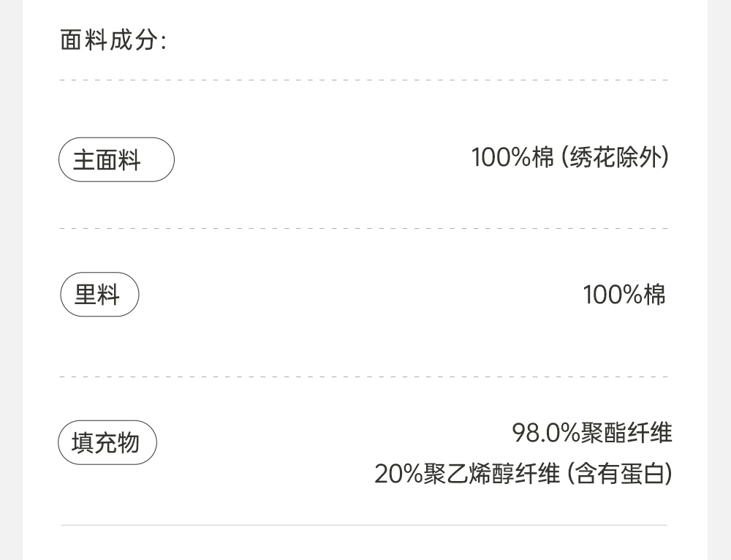
Task: Click the 20% figure in the filling row
Action: point(398,474)
